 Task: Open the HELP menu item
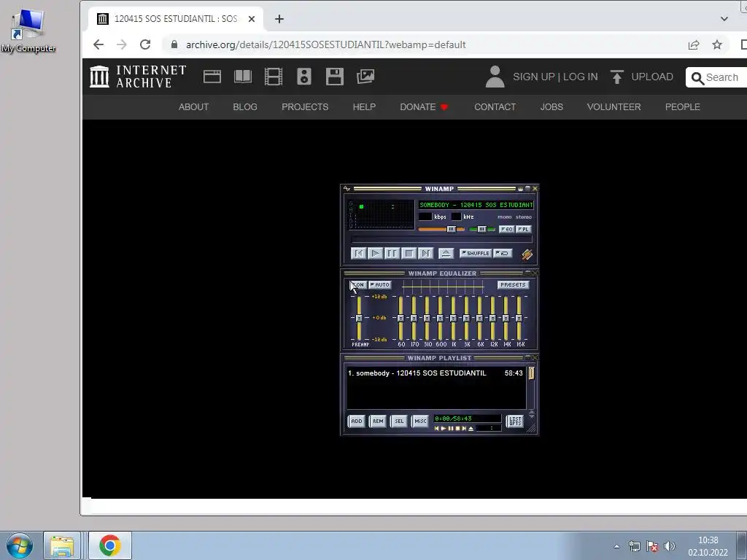(x=364, y=107)
